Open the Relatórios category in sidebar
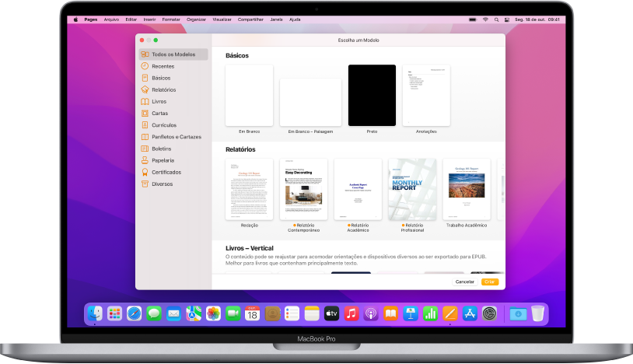633x364 pixels. [x=163, y=89]
